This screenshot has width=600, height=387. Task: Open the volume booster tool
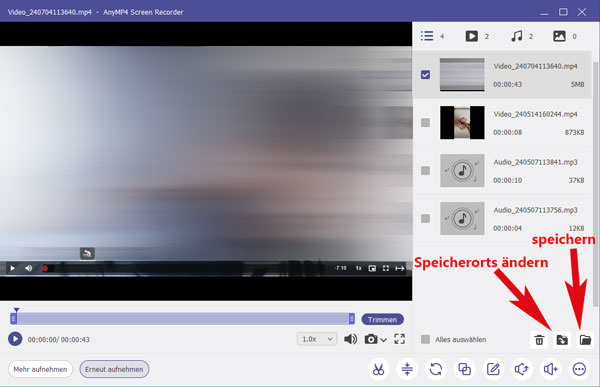click(550, 369)
